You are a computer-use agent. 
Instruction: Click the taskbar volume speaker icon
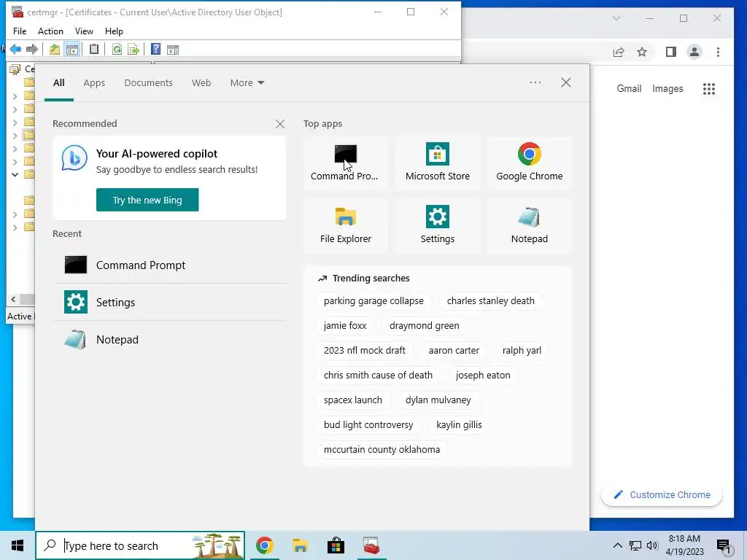coord(652,545)
